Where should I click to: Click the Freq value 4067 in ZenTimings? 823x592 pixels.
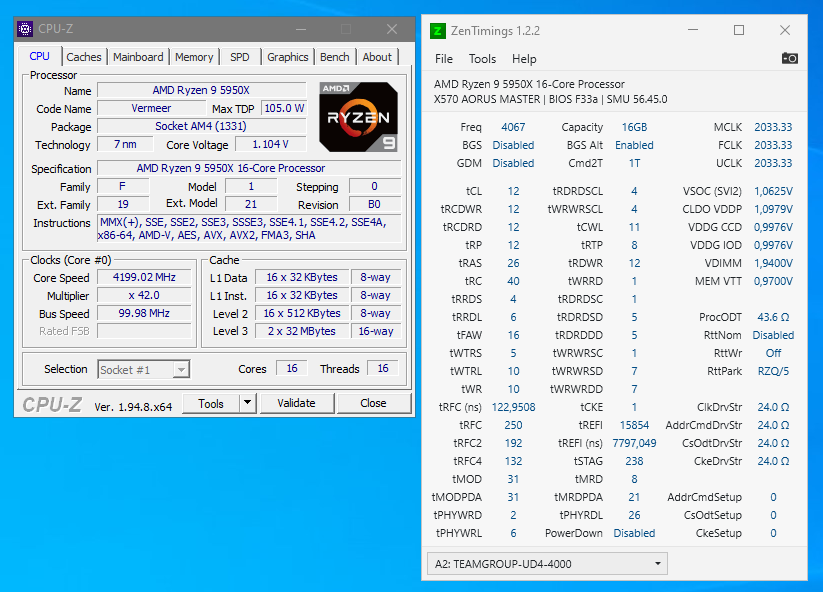tap(513, 127)
